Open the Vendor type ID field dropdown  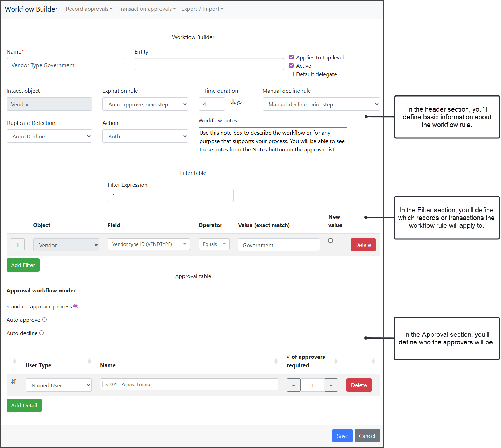(149, 244)
